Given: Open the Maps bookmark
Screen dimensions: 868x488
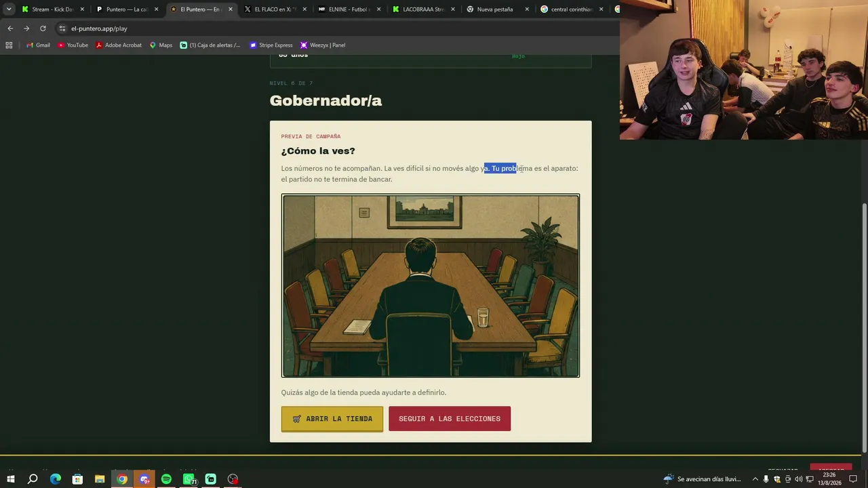Looking at the screenshot, I should [161, 45].
